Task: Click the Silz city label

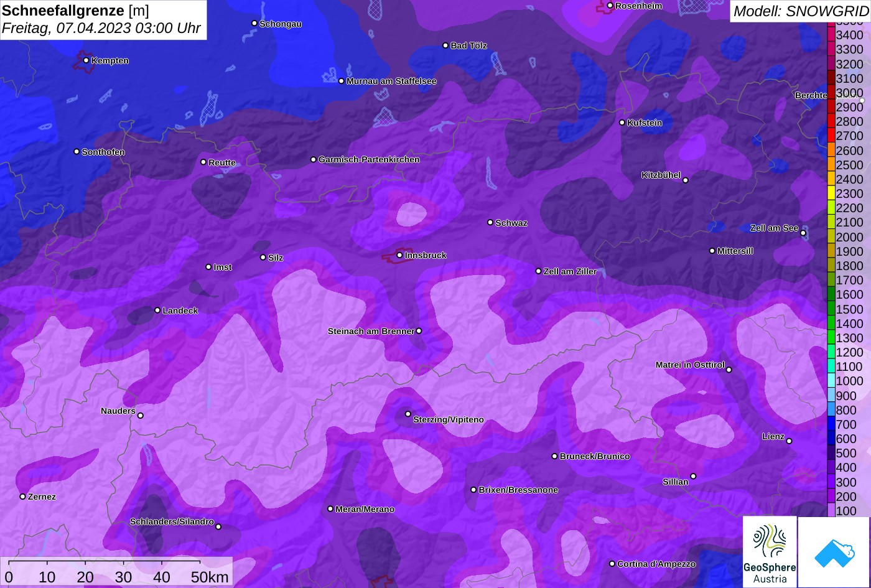Action: pos(276,258)
